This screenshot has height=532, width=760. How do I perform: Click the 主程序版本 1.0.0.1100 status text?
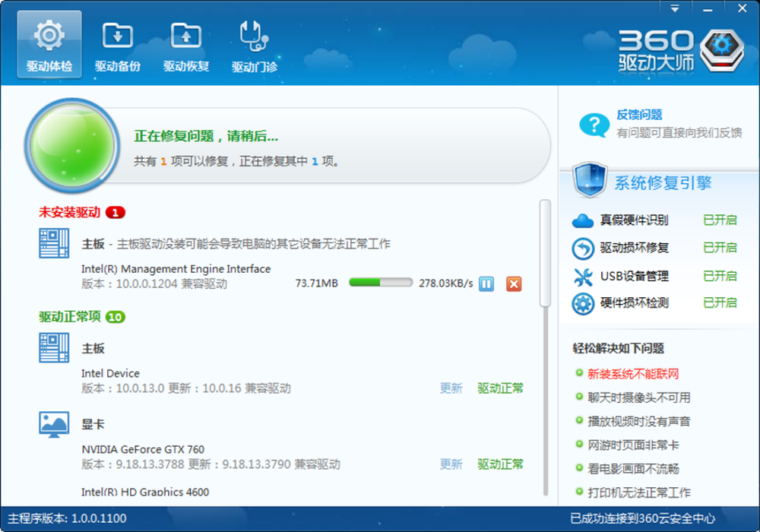coord(68,518)
